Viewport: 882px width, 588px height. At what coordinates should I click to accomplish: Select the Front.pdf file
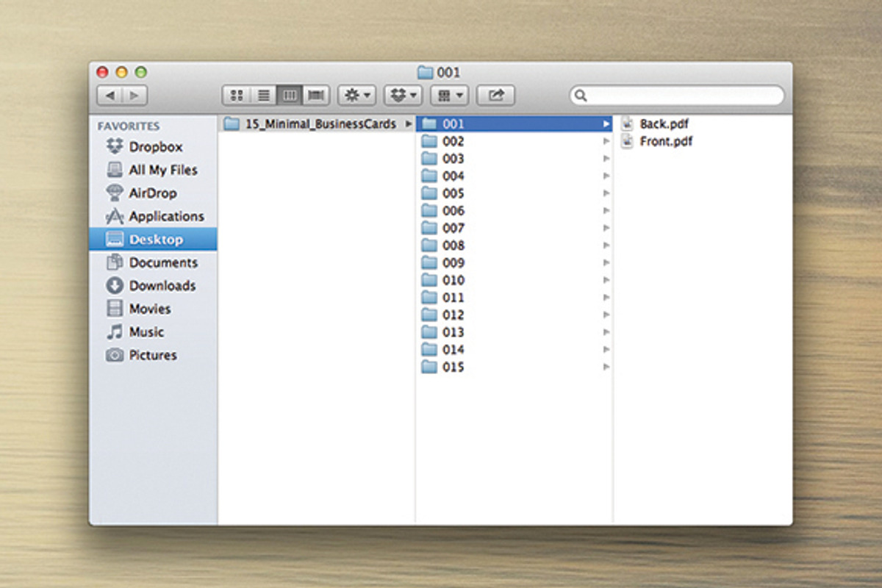[703, 141]
